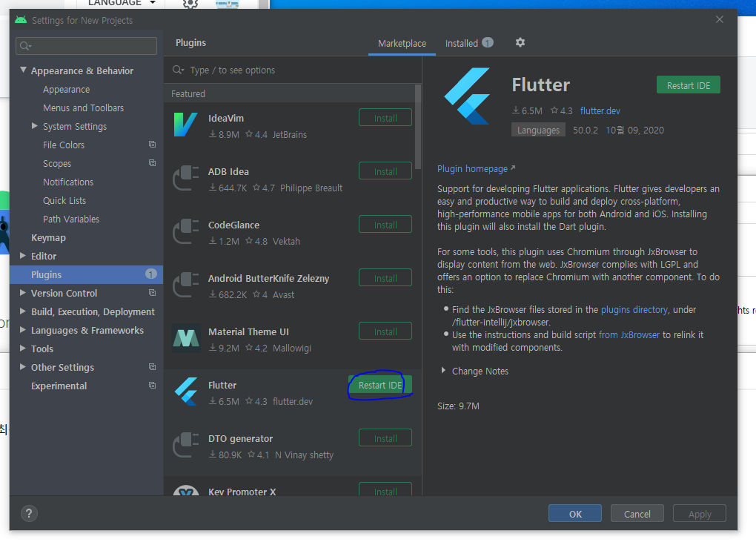Click the Scopes project-level icon
This screenshot has width=756, height=545.
(x=153, y=163)
